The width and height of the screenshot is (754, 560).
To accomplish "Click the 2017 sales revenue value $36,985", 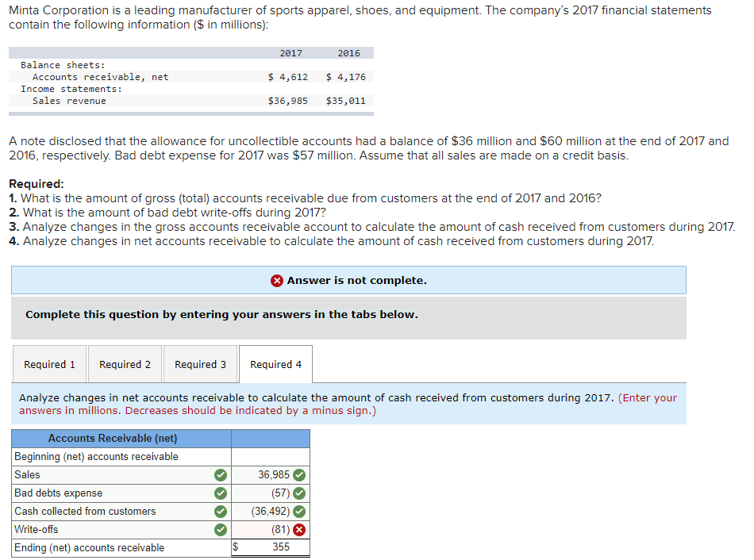I will pos(288,101).
